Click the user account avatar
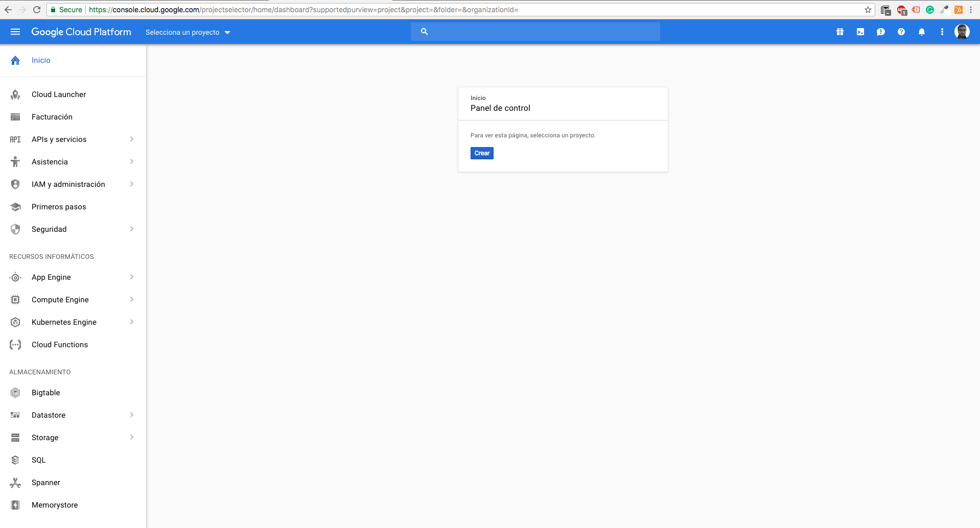980x528 pixels. (x=962, y=32)
